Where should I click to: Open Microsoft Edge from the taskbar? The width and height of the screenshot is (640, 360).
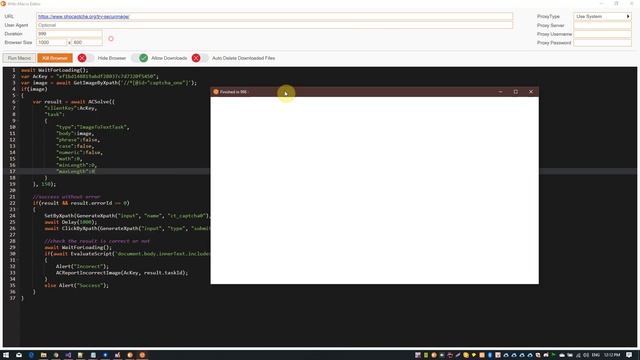pyautogui.click(x=31, y=355)
